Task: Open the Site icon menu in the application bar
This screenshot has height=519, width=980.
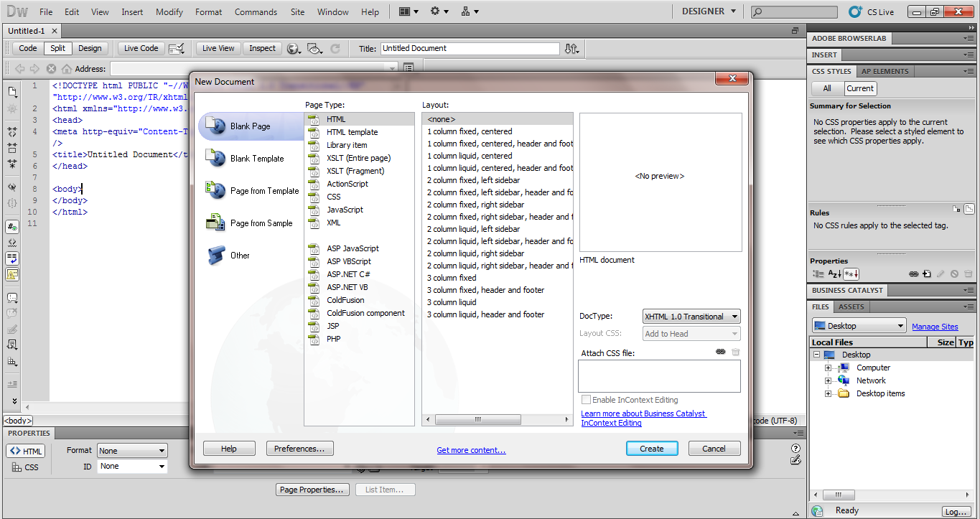Action: coord(470,11)
